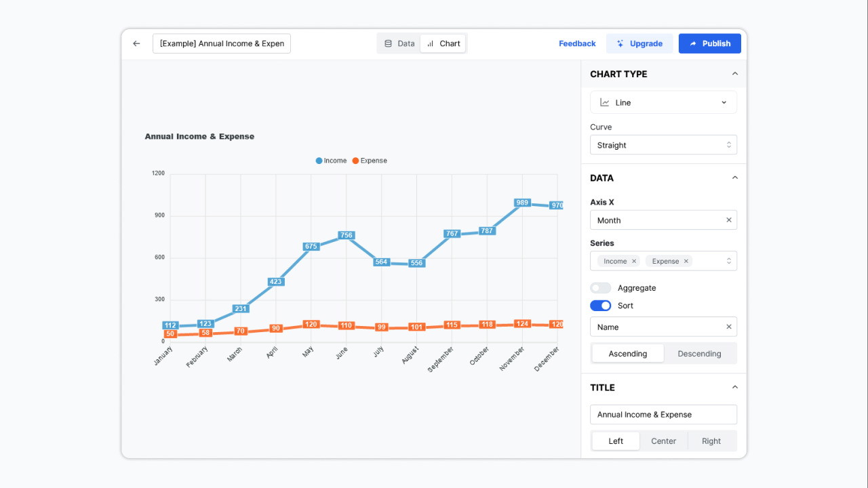Select Descending sort order
Screen dimensions: 868x488
(699, 354)
